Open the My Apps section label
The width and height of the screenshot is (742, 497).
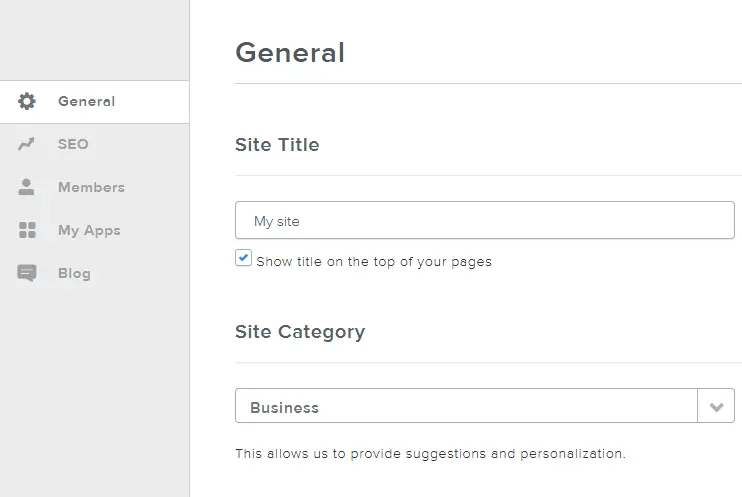[x=89, y=230]
